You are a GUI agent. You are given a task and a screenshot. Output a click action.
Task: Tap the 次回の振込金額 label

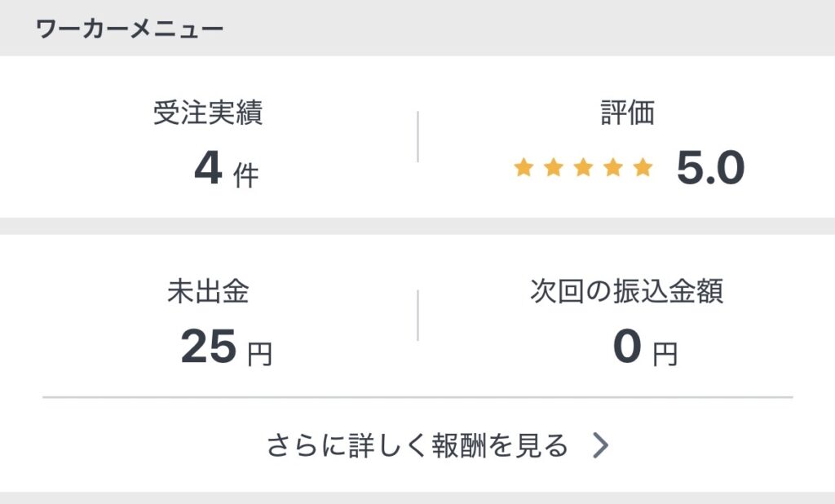tap(626, 292)
